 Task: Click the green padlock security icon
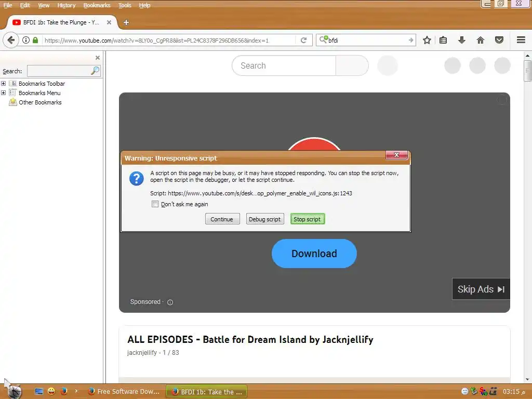pos(35,40)
